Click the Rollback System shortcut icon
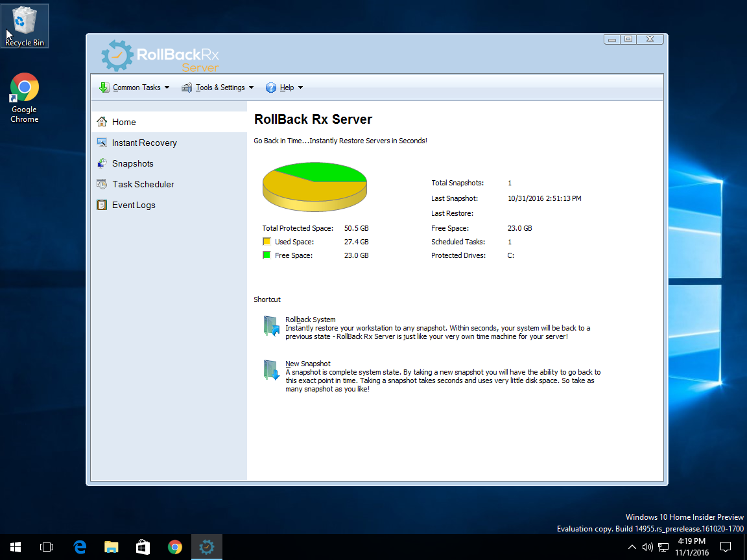This screenshot has height=560, width=747. click(x=271, y=326)
